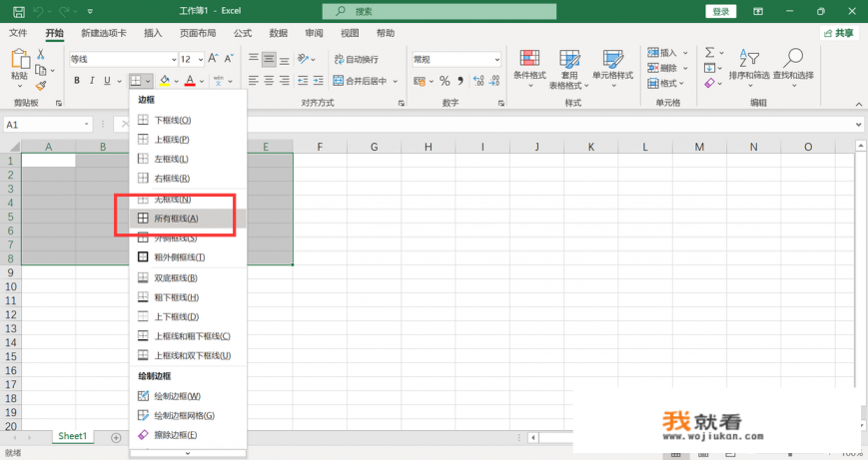
Task: Toggle bold formatting (B)
Action: [77, 81]
